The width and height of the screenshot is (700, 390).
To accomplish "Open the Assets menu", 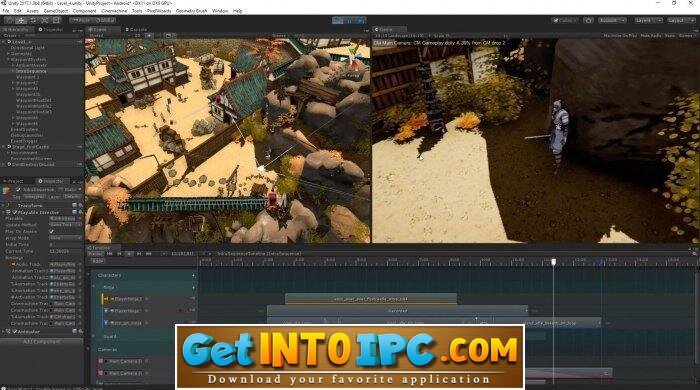I will coord(33,11).
